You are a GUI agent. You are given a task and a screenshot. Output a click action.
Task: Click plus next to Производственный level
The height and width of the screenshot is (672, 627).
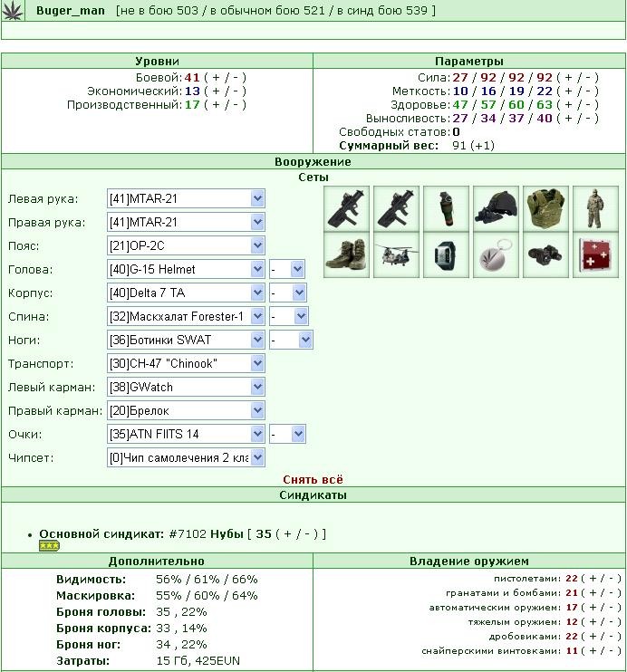coord(217,105)
